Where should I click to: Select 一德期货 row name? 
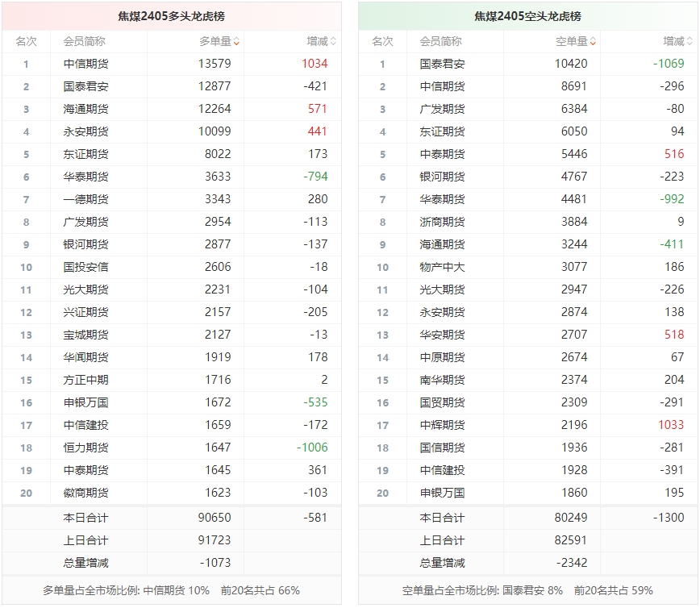click(x=85, y=199)
